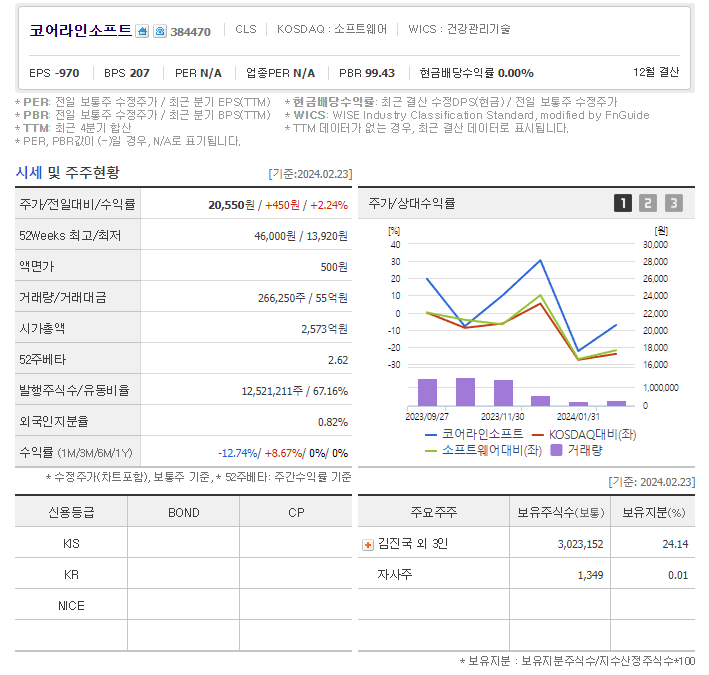Click the stock code 384470
This screenshot has height=675, width=709.
pyautogui.click(x=190, y=32)
